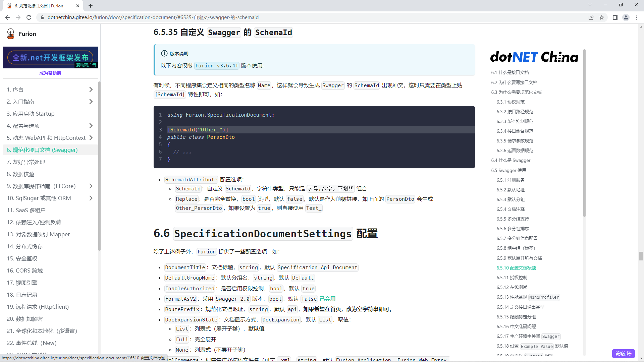Click the user profile avatar icon
Screen dimensions: 644x362
click(626, 17)
